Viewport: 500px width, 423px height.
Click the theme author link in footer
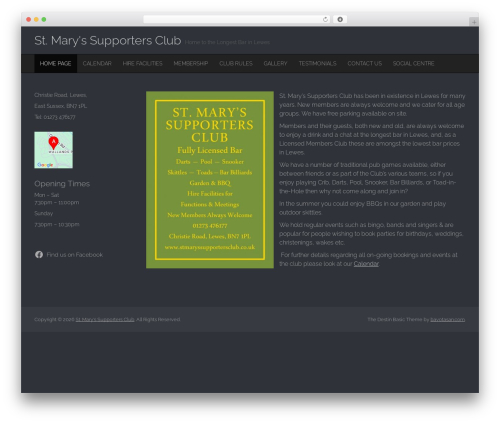pos(448,319)
